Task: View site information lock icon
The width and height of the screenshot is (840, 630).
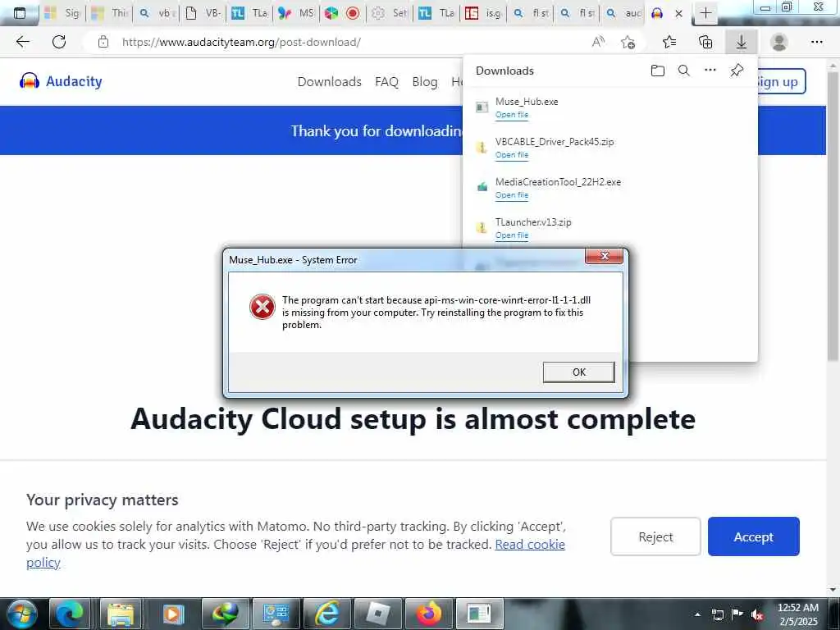Action: pyautogui.click(x=103, y=42)
